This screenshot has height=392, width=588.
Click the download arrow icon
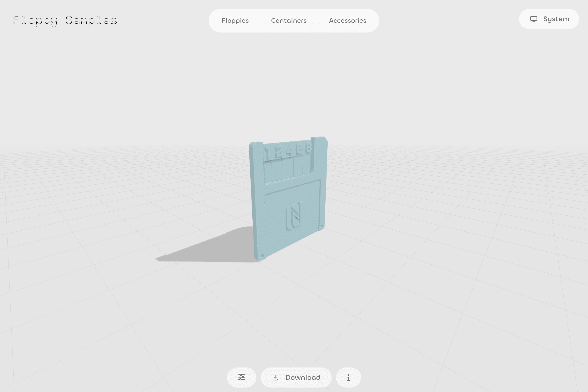[x=275, y=378]
